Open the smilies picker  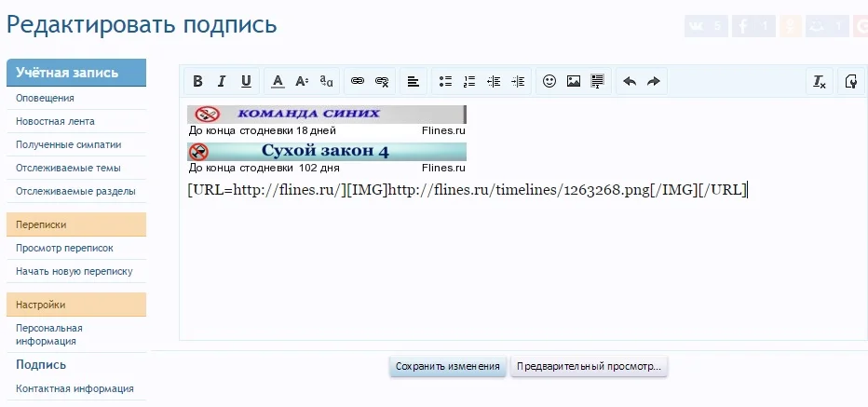point(549,81)
